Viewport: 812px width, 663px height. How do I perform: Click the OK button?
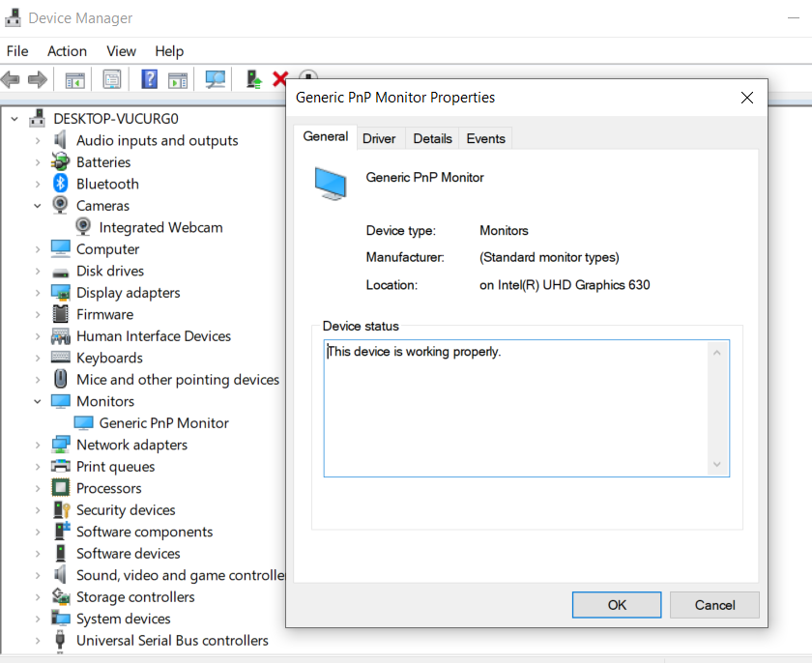click(x=616, y=604)
